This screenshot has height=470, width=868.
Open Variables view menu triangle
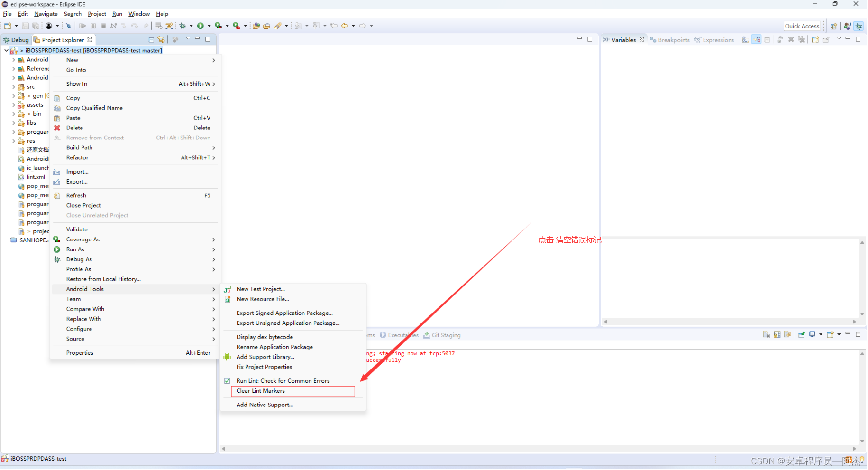(838, 38)
